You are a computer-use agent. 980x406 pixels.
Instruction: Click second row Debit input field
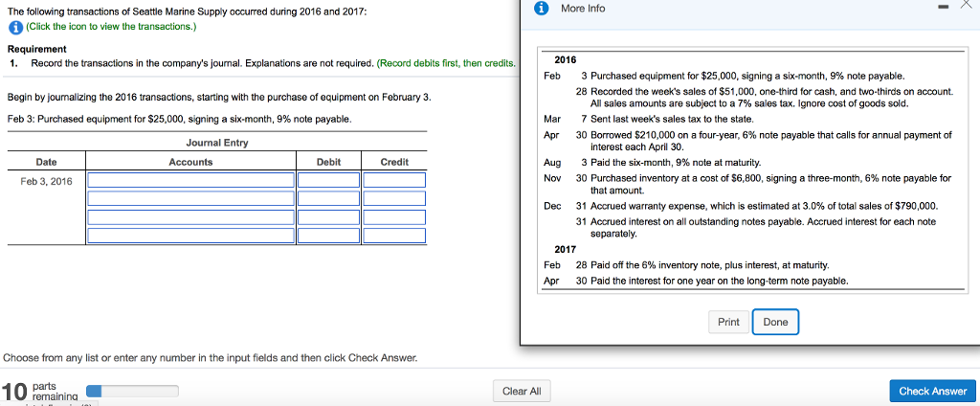tap(329, 198)
